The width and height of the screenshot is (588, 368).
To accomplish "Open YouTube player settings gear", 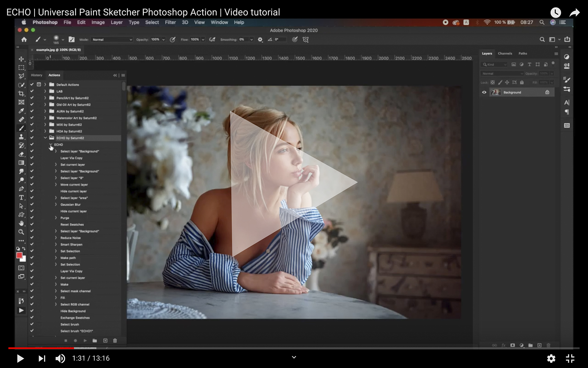I will [551, 358].
